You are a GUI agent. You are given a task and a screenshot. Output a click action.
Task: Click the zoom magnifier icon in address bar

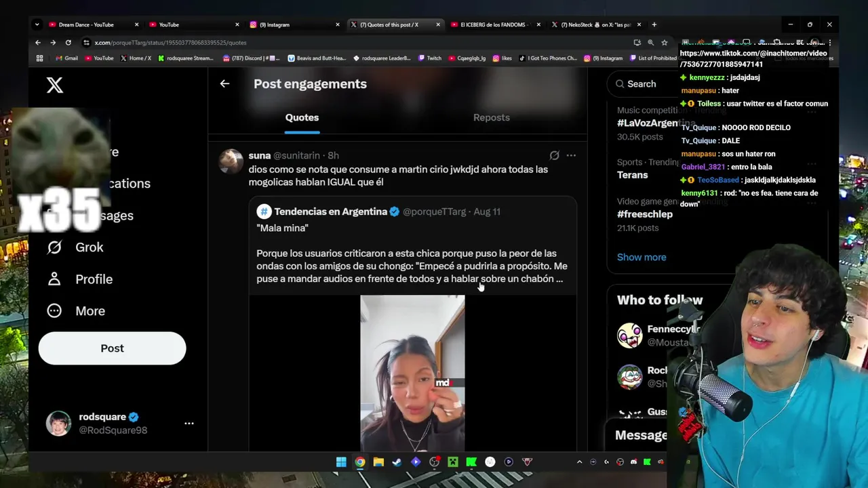pyautogui.click(x=651, y=43)
